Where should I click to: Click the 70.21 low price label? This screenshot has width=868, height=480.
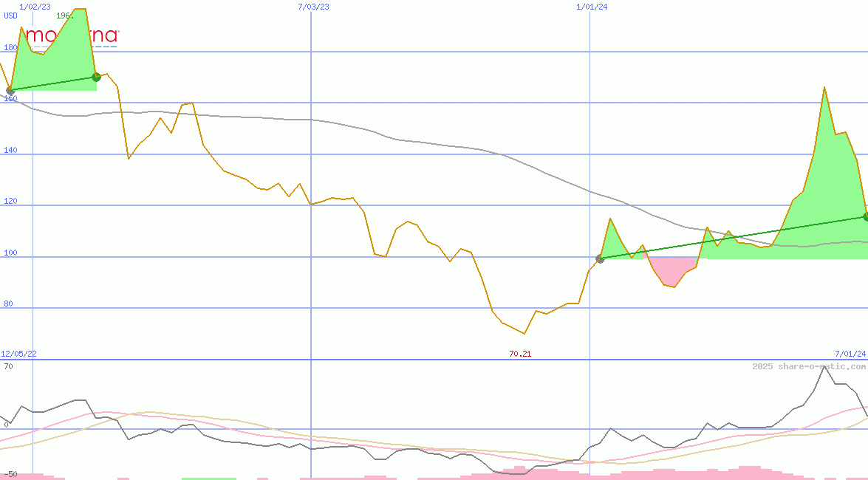(520, 354)
